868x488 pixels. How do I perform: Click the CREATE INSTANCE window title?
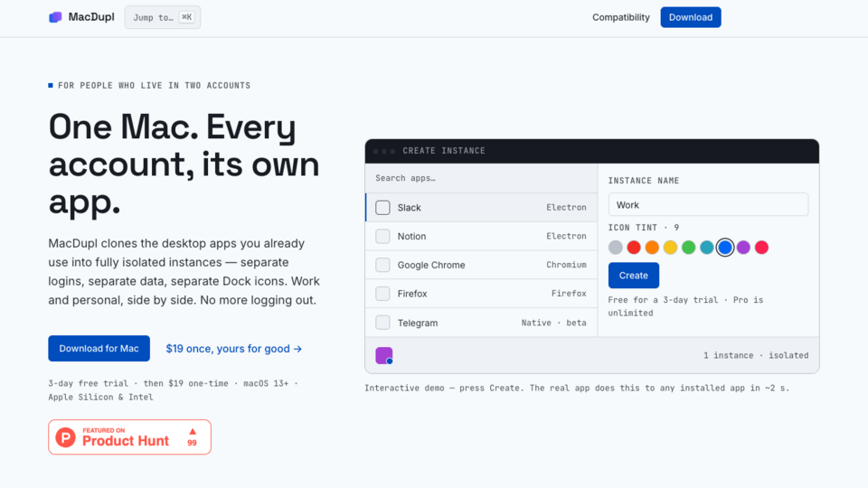(444, 151)
